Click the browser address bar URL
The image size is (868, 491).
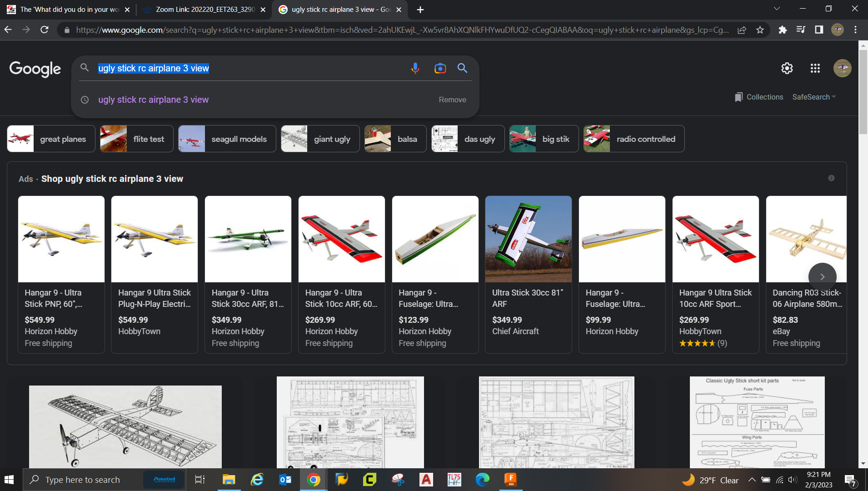(x=402, y=30)
